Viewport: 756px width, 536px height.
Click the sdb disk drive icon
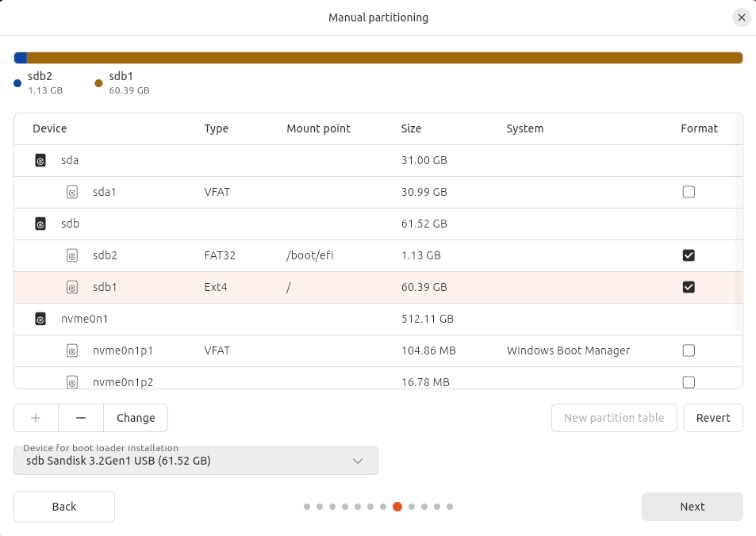point(40,224)
